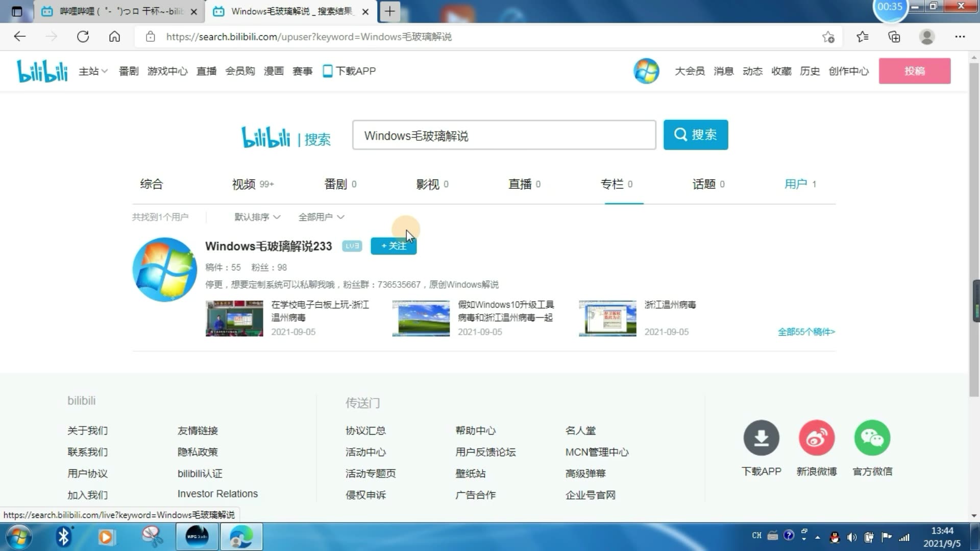Toggle the 专栏 category filter

[617, 184]
